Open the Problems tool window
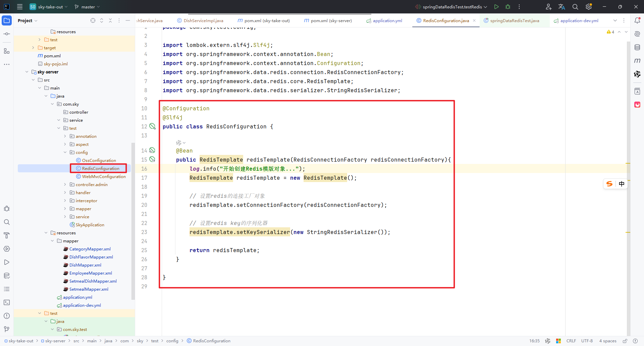This screenshot has width=644, height=346. click(x=7, y=315)
